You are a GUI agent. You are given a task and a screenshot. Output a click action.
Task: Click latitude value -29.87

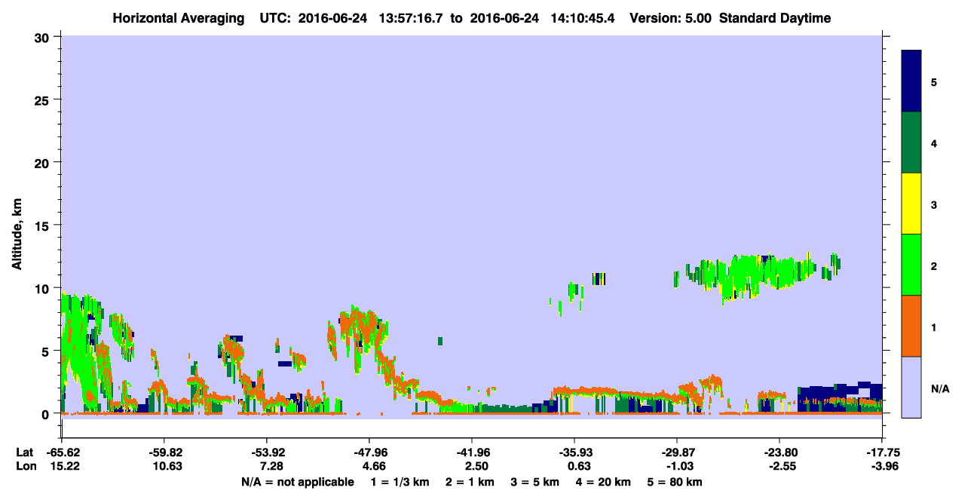[x=677, y=452]
